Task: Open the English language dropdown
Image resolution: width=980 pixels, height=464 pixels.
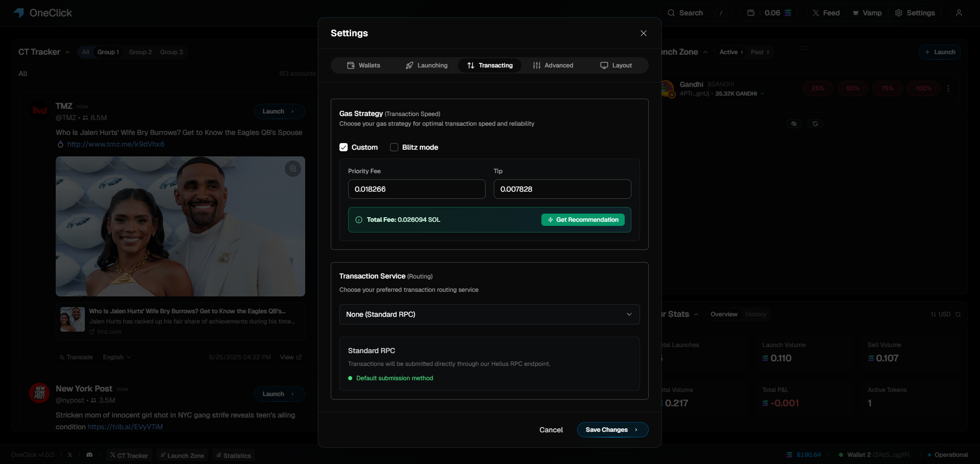Action: point(117,357)
